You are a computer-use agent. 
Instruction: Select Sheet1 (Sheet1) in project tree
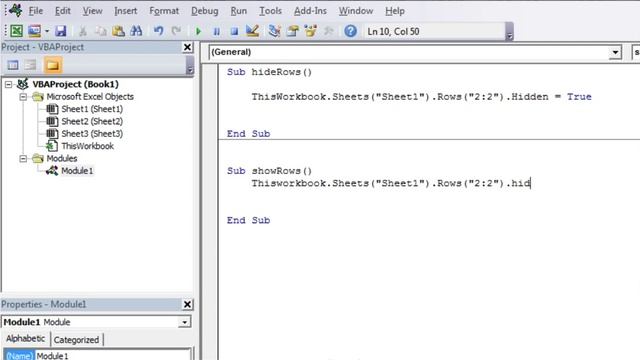[x=92, y=109]
